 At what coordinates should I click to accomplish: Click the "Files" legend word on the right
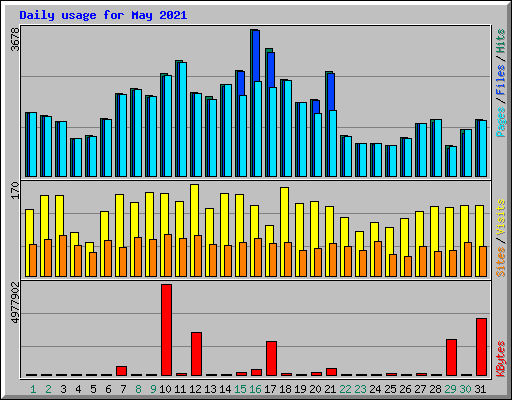point(501,80)
